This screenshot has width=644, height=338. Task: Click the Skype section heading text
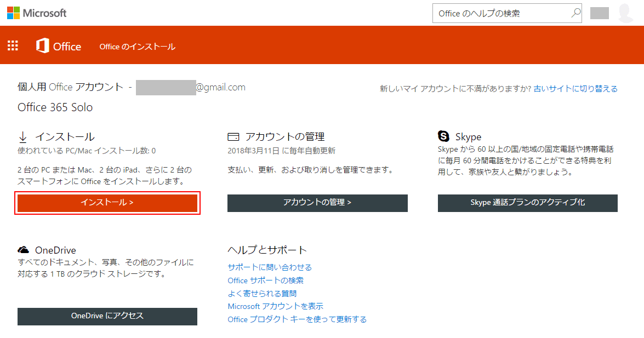pyautogui.click(x=468, y=137)
